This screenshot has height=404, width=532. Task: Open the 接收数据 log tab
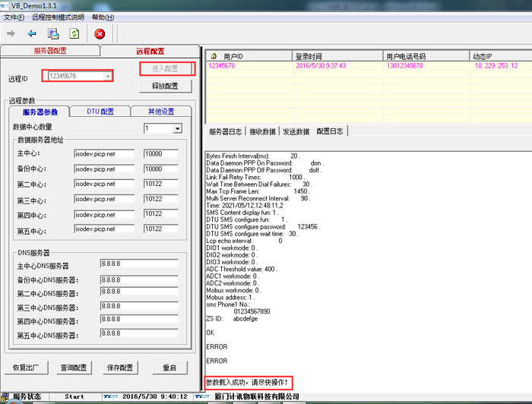(x=263, y=131)
